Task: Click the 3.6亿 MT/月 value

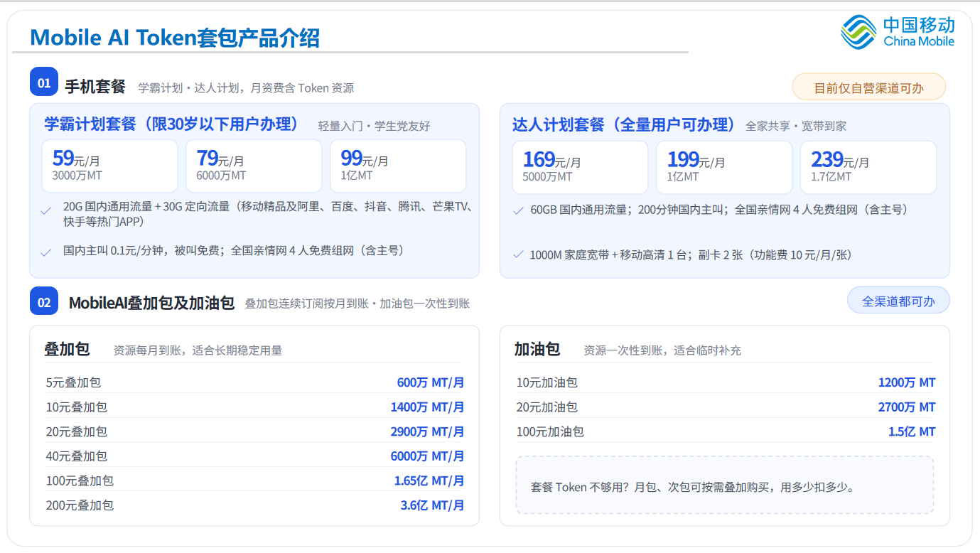Action: (x=432, y=505)
